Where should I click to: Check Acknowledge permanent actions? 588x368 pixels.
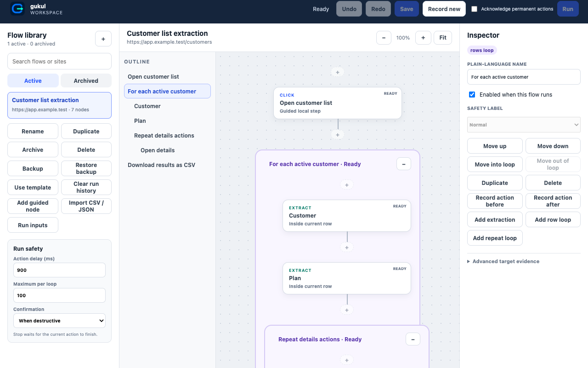coord(475,9)
